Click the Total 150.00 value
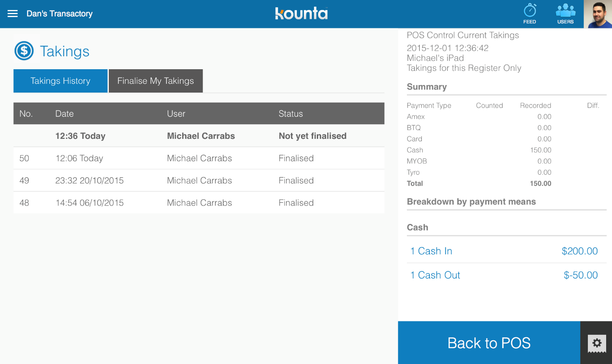Viewport: 612px width, 364px height. tap(541, 183)
